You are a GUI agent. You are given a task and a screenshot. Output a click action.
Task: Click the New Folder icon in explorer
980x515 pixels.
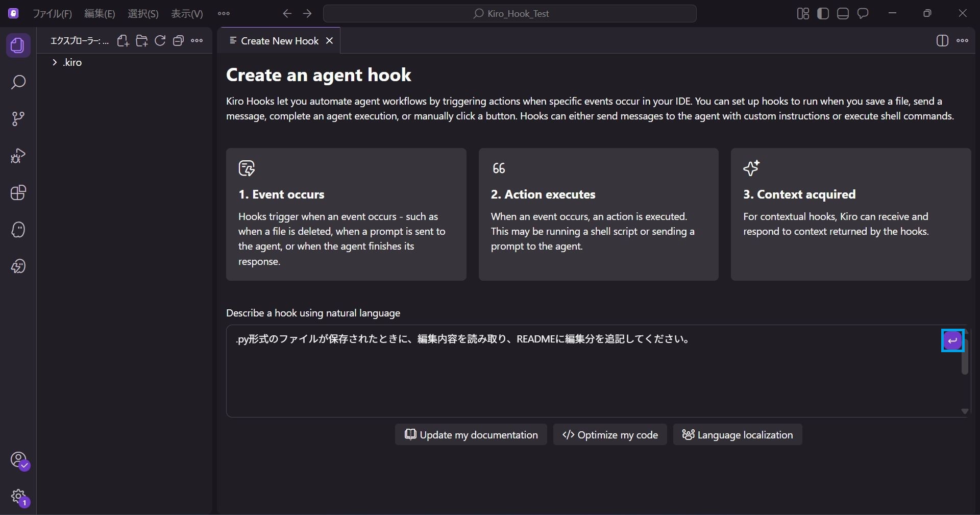click(141, 41)
